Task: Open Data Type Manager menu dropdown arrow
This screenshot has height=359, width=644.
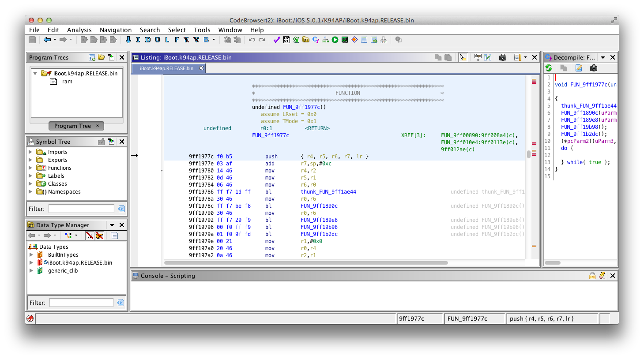Action: pyautogui.click(x=112, y=225)
